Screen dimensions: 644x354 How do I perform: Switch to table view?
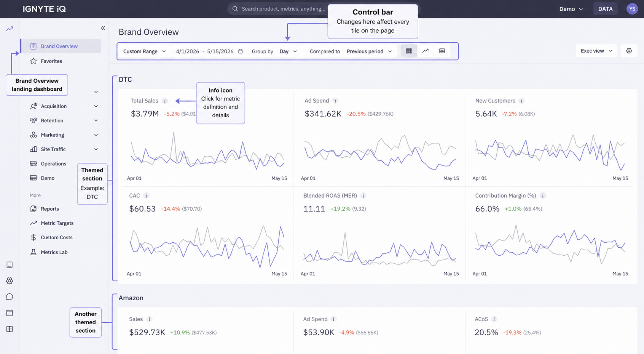[442, 51]
